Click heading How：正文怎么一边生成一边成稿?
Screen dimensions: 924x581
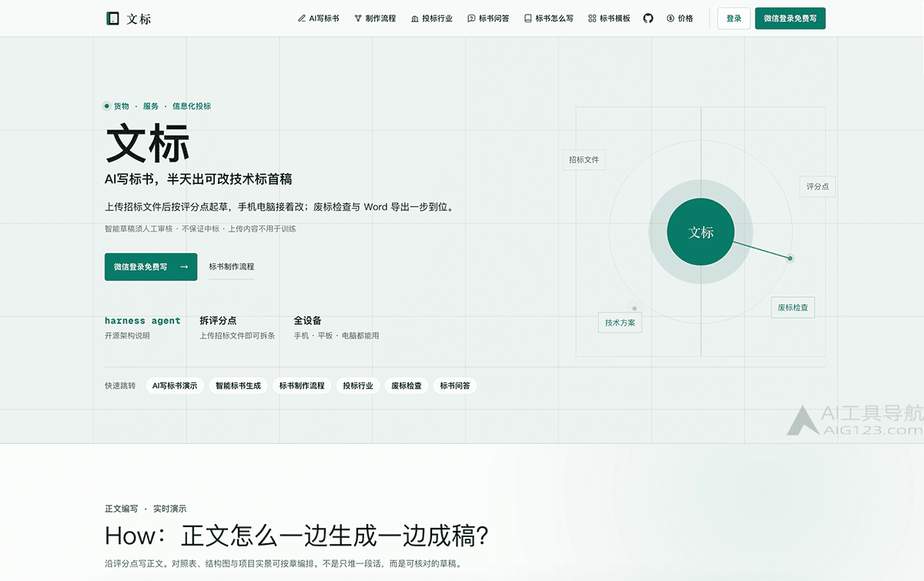coord(297,536)
